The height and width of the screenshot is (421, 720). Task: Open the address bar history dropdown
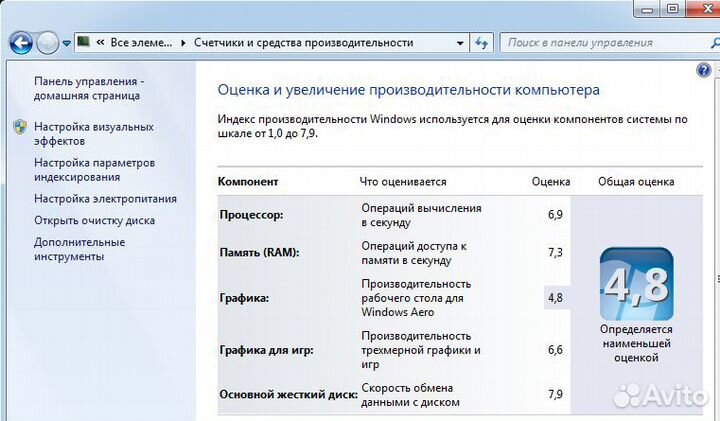pos(460,44)
